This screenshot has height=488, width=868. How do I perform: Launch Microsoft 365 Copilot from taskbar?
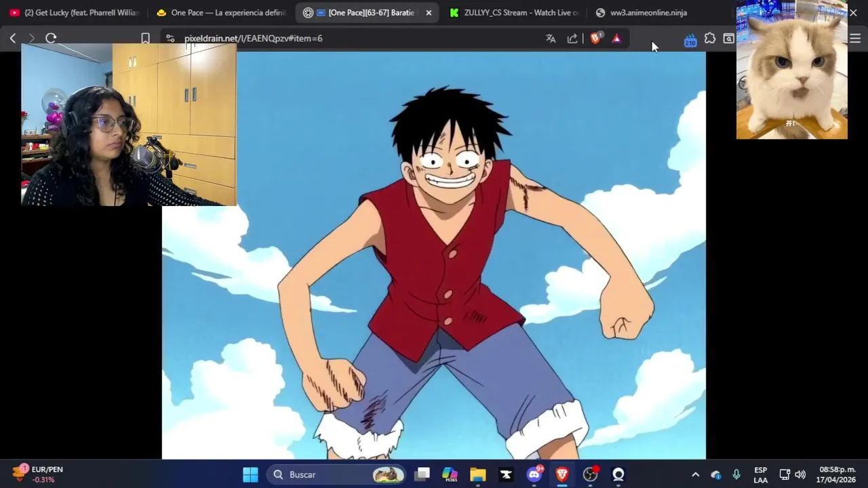450,474
